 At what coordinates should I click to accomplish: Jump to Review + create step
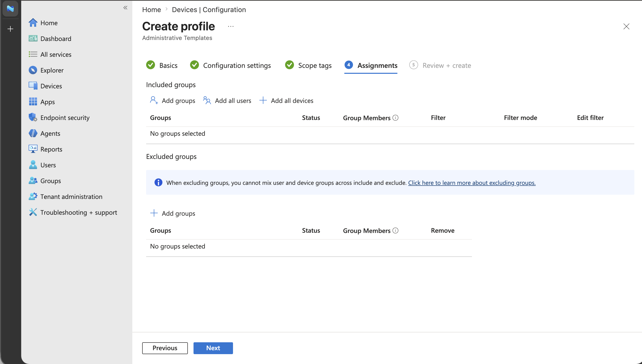440,65
